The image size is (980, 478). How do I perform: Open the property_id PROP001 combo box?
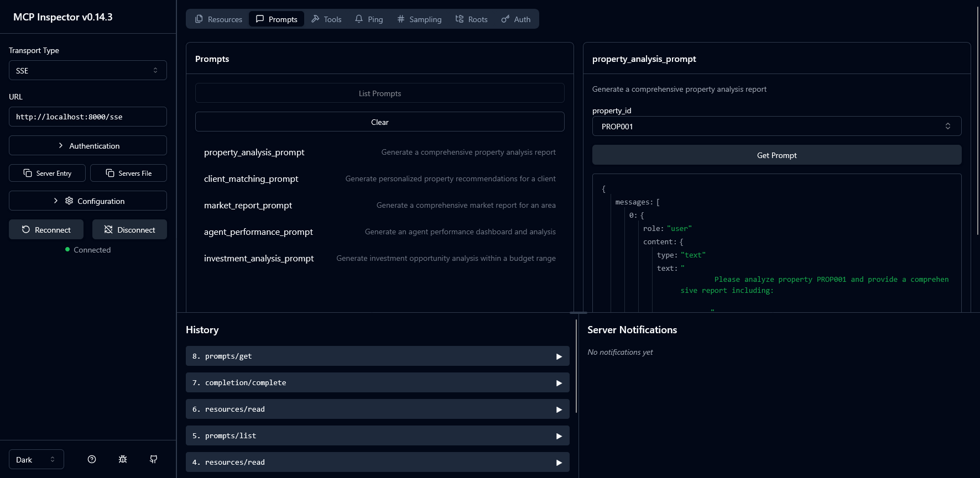coord(776,126)
